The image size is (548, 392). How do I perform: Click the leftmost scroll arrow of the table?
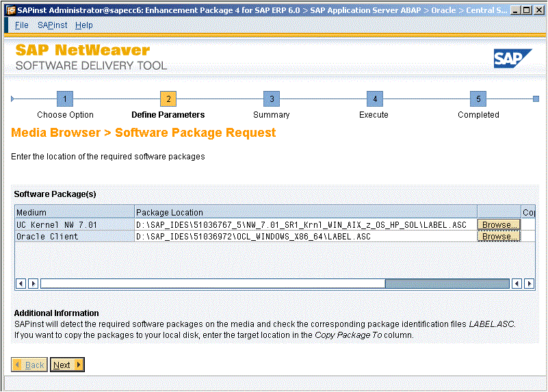coord(21,283)
